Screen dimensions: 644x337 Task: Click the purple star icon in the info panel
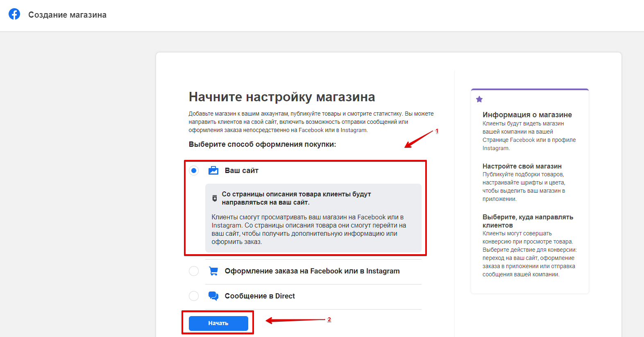pyautogui.click(x=479, y=99)
